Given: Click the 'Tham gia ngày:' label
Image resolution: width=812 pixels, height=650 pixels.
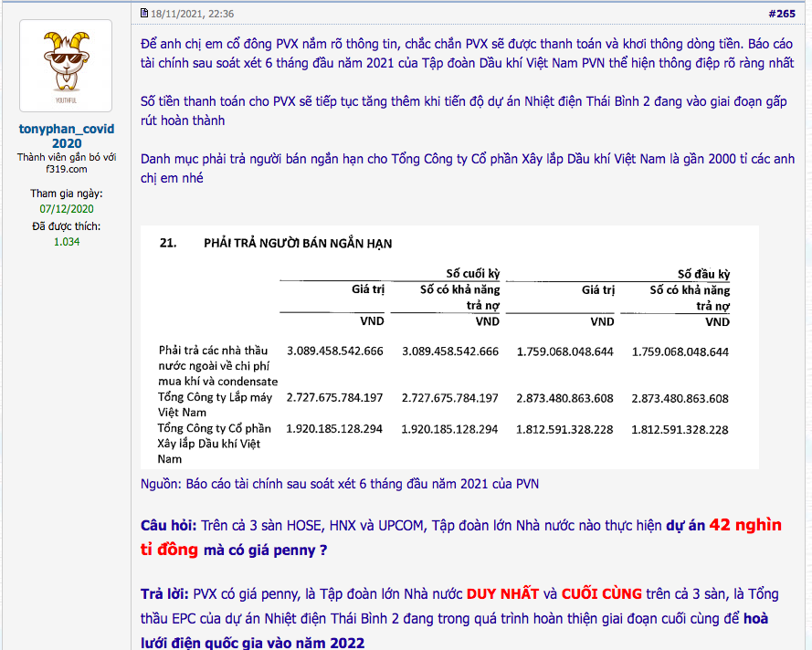Looking at the screenshot, I should point(67,194).
